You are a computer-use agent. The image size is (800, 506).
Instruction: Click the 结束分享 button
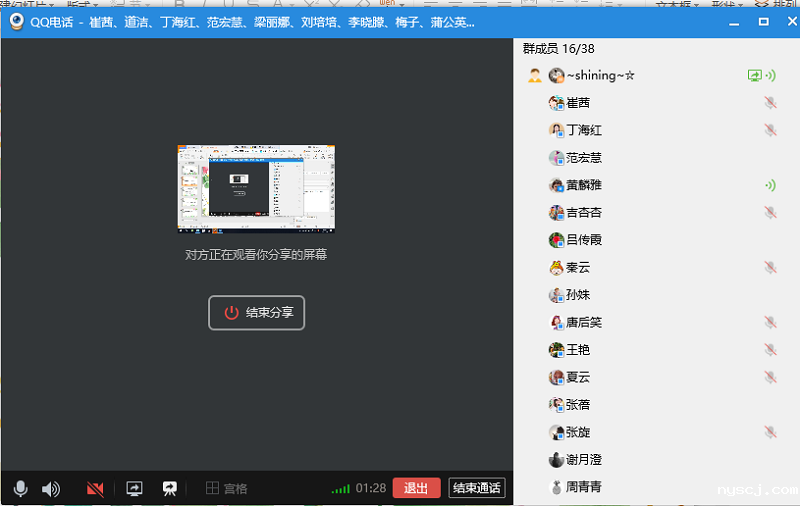pos(256,313)
